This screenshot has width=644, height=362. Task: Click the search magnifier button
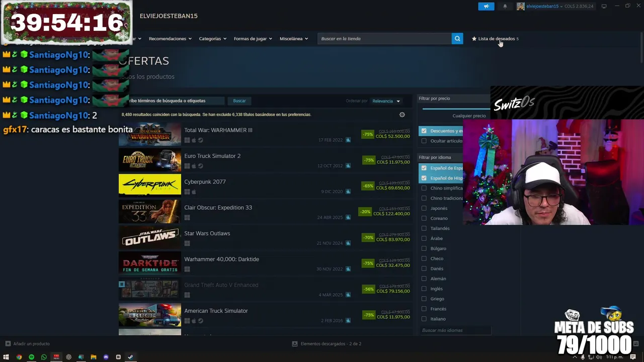pyautogui.click(x=457, y=39)
